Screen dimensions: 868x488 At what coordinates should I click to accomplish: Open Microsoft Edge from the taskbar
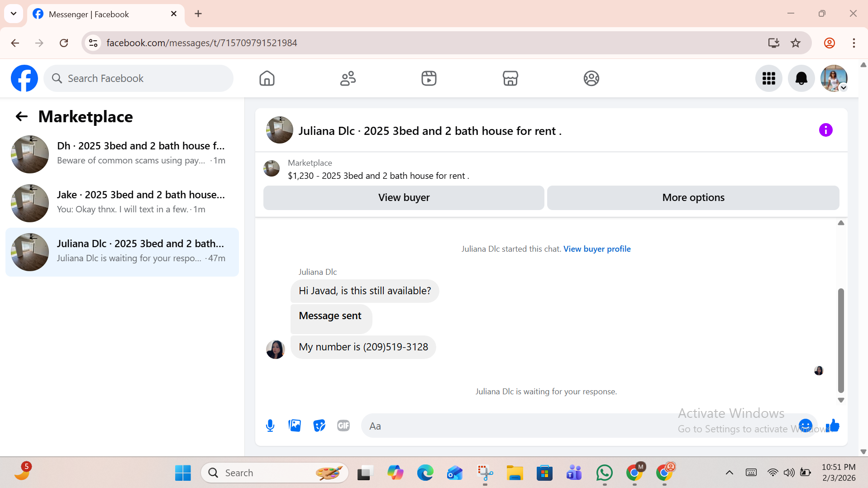pos(425,473)
